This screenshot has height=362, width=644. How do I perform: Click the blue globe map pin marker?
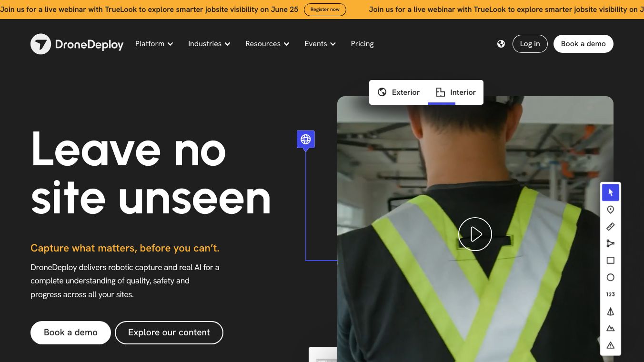point(306,140)
